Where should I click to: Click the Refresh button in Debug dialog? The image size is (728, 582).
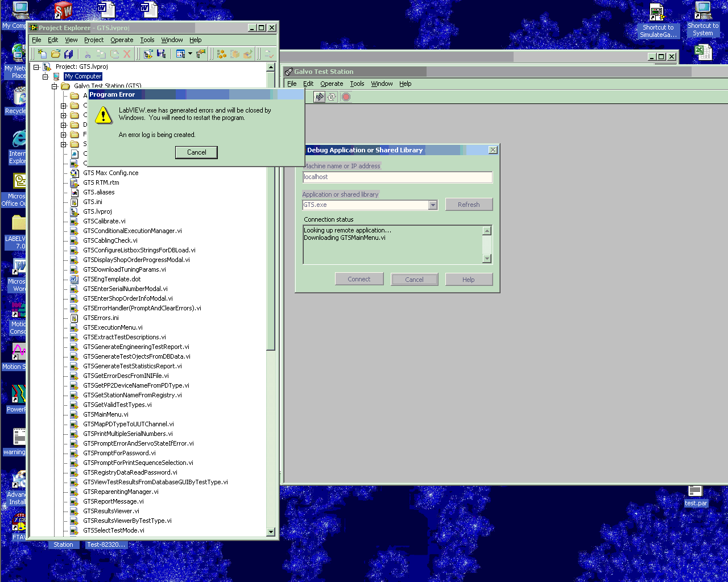click(x=469, y=205)
